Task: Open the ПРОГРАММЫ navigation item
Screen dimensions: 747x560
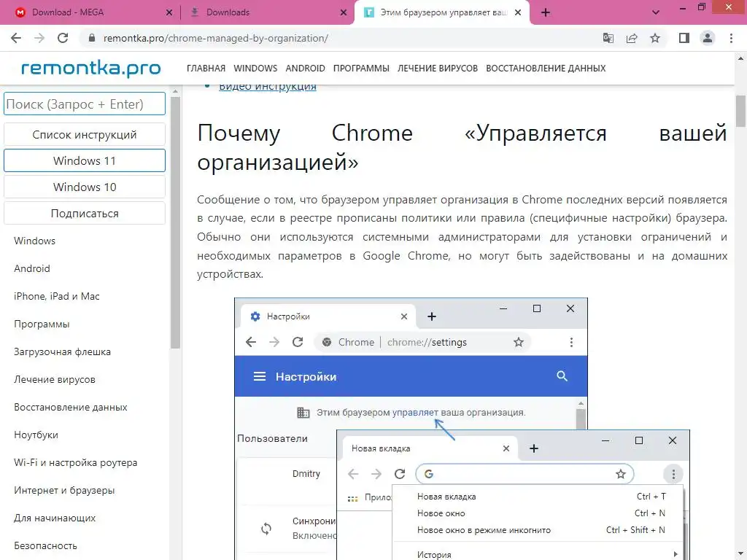Action: click(361, 68)
